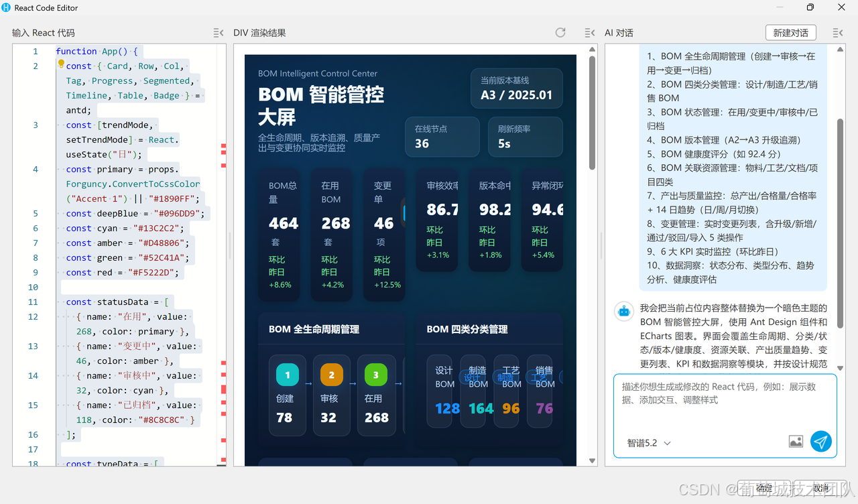Click the preview pane scrollbar thumb
858x504 pixels.
click(592, 113)
